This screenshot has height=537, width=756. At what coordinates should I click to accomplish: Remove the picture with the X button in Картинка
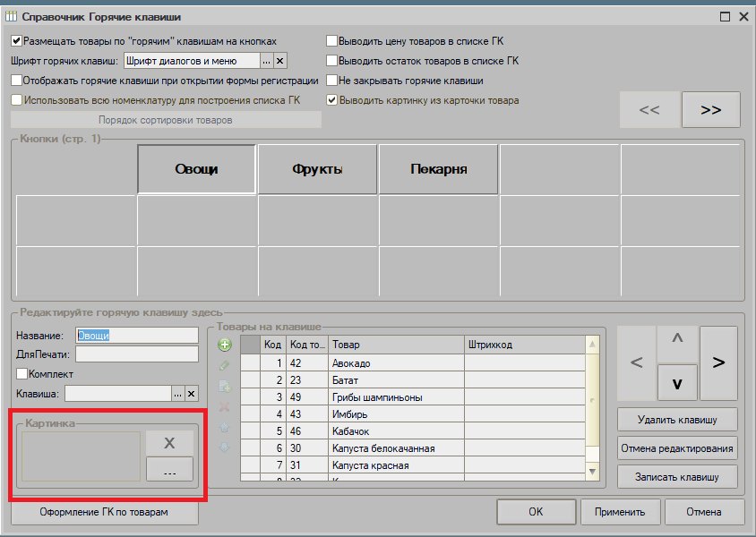pyautogui.click(x=169, y=443)
